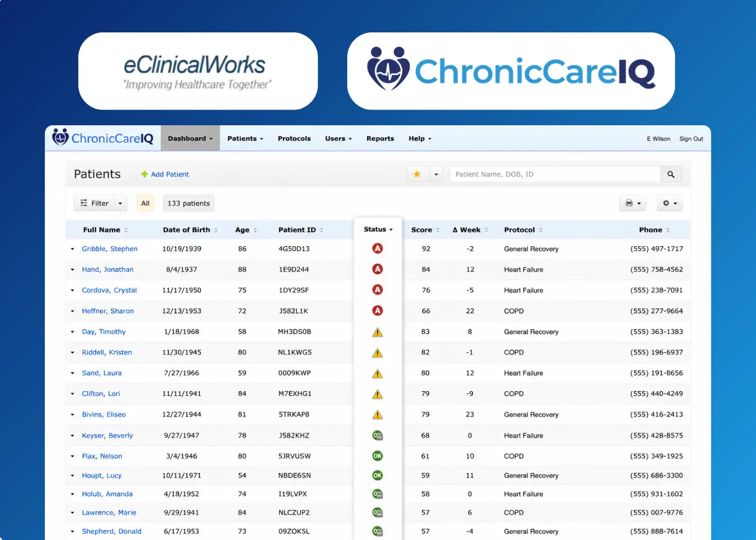
Task: Open the Patients menu
Action: click(245, 138)
